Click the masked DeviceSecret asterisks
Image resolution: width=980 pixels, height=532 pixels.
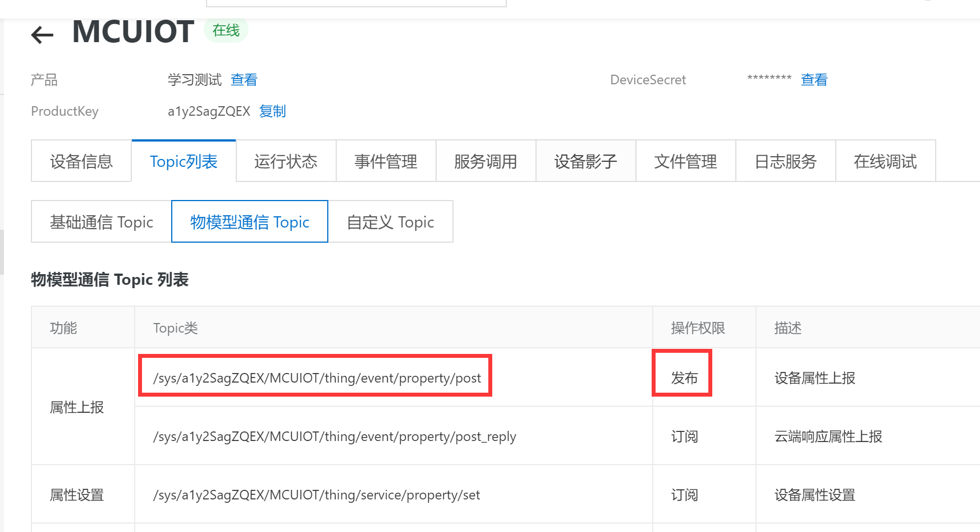pyautogui.click(x=769, y=79)
